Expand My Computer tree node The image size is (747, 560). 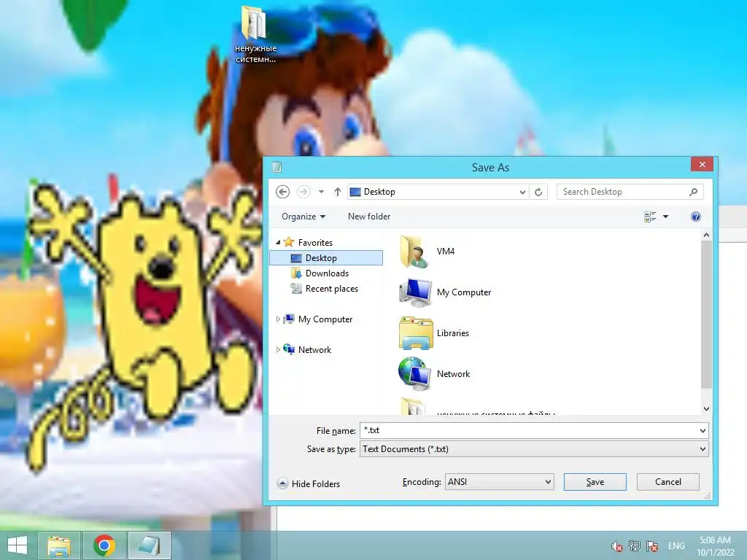(278, 319)
